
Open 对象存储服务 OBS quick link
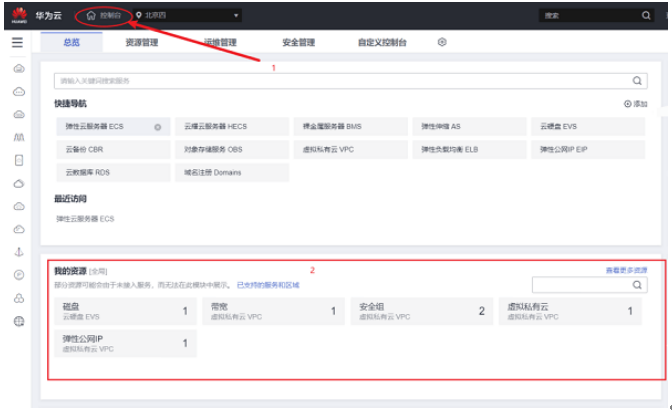click(x=232, y=150)
